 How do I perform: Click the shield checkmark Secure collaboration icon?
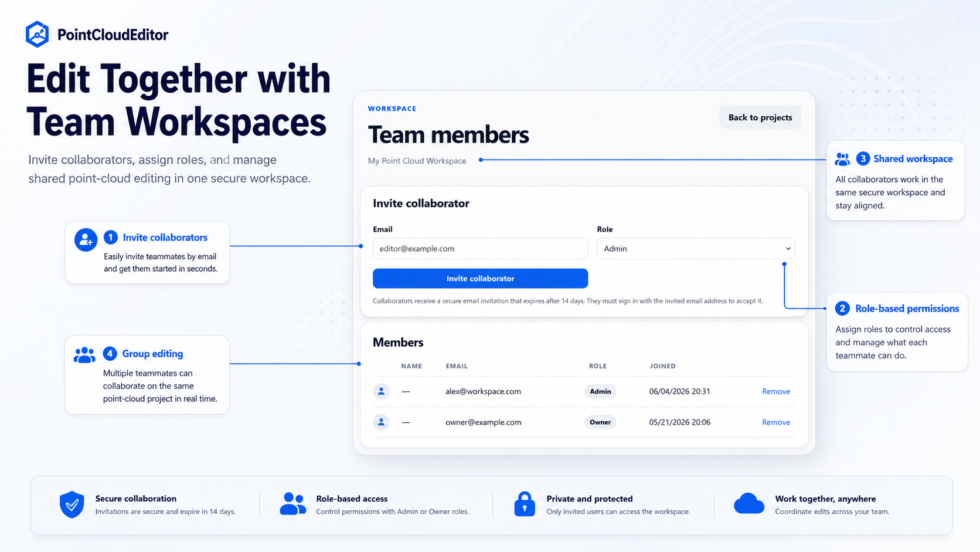(x=72, y=504)
